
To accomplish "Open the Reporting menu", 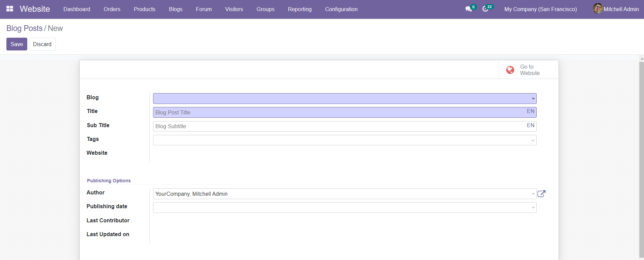I will tap(300, 9).
